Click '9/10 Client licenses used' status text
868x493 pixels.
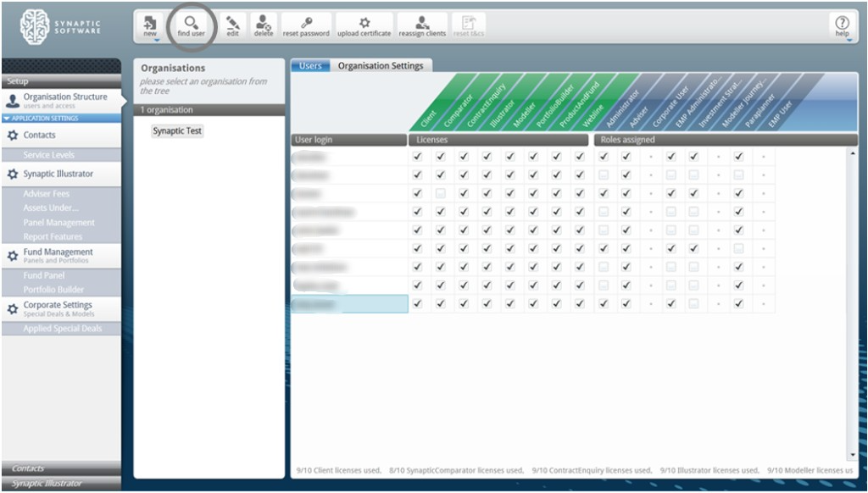click(339, 470)
